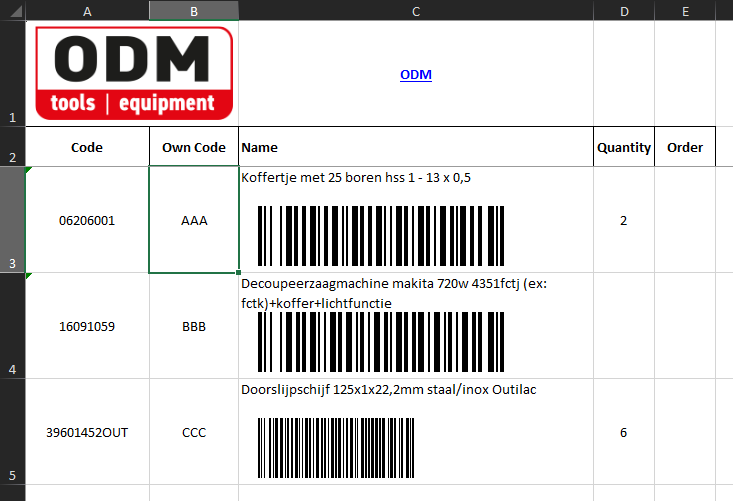Select cell containing 39601452OUT

87,432
